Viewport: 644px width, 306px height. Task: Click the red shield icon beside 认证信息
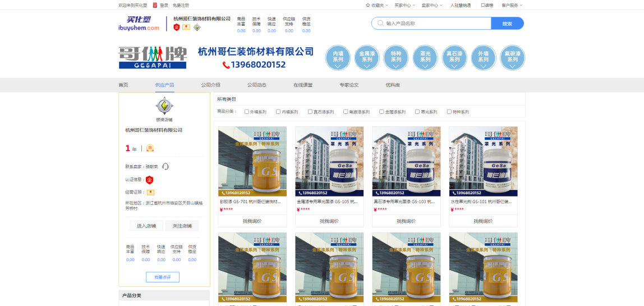(x=149, y=180)
